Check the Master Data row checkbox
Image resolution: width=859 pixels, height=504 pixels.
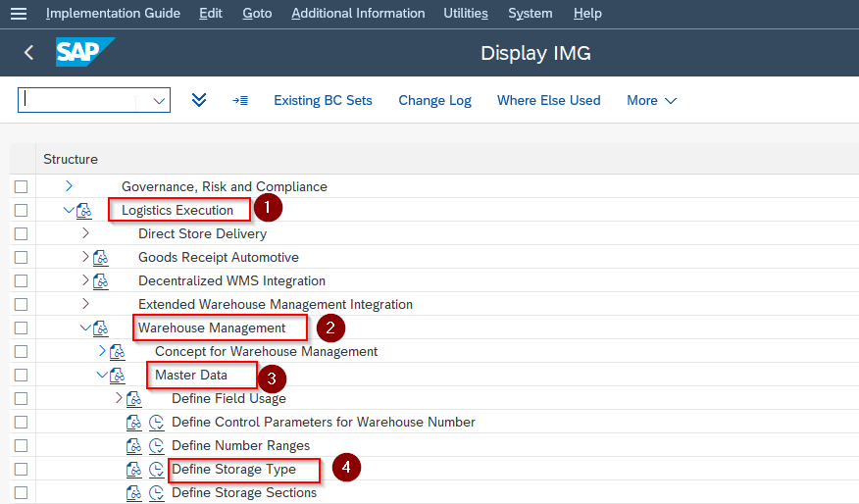[21, 376]
